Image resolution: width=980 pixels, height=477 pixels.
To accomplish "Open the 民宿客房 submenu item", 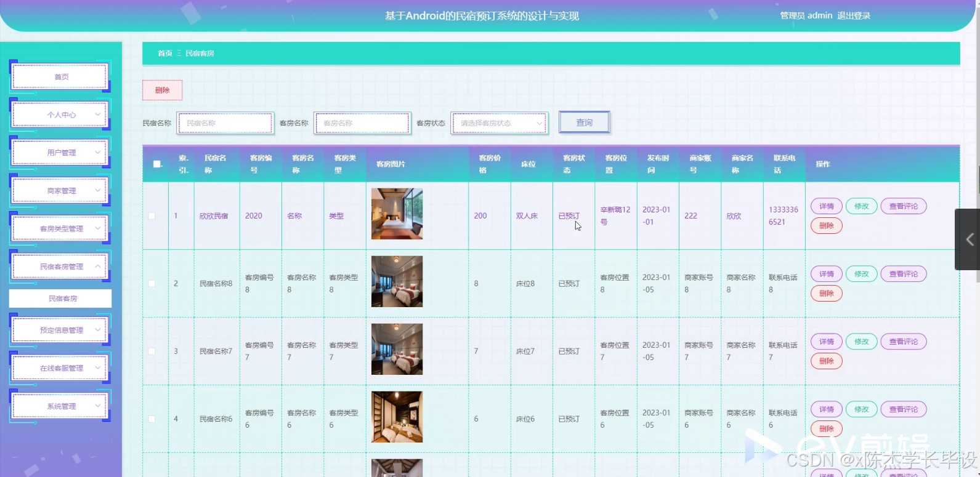I will coord(60,299).
